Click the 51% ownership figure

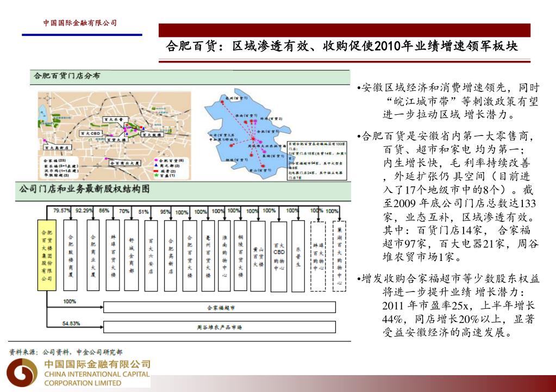(x=143, y=212)
